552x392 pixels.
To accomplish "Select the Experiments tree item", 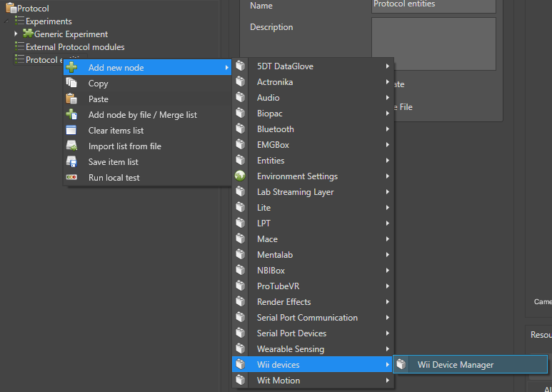I will pos(49,21).
